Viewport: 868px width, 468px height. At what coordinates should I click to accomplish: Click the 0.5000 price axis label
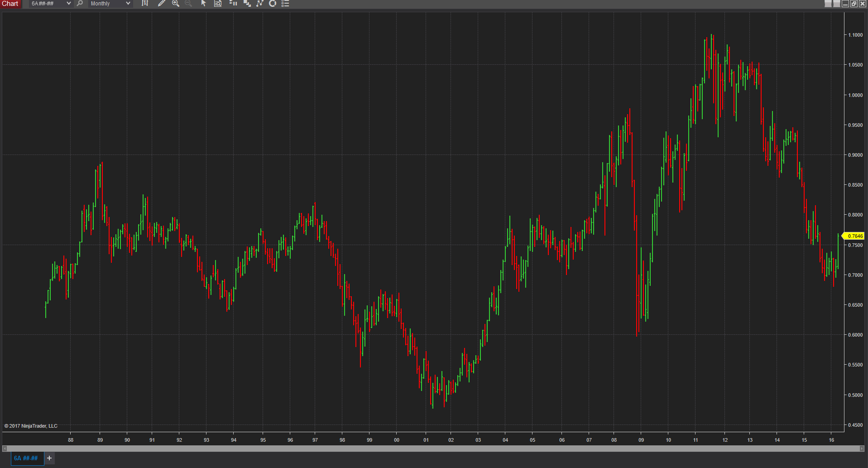[855, 395]
